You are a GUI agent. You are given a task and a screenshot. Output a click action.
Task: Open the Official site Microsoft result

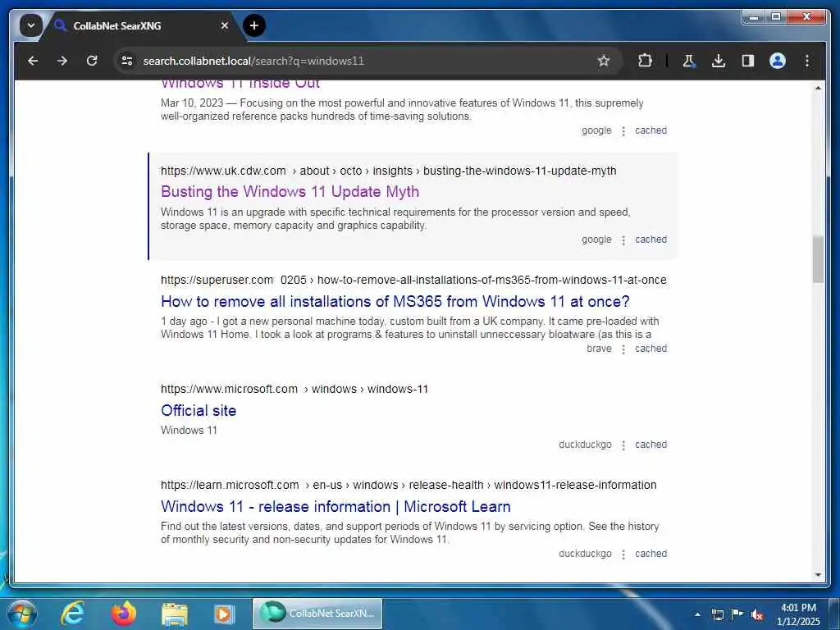(x=199, y=411)
